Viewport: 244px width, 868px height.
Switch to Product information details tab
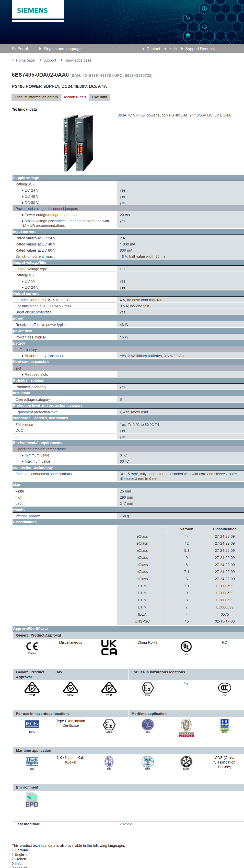[36, 97]
